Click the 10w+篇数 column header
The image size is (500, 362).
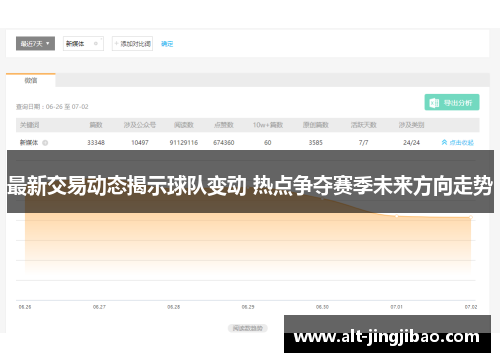point(268,125)
